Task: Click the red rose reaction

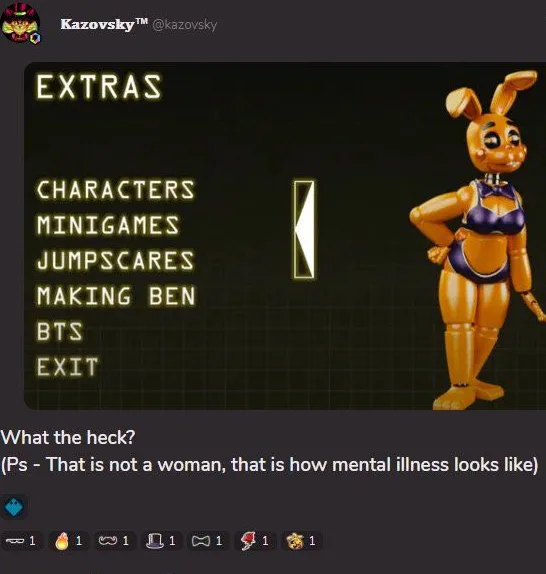Action: point(254,541)
